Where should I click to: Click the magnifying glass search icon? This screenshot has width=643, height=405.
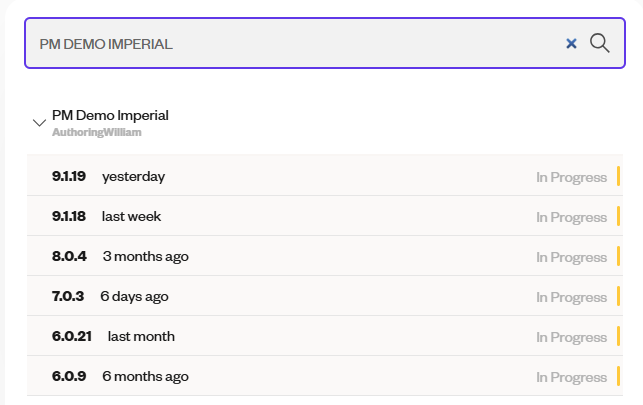pos(600,43)
